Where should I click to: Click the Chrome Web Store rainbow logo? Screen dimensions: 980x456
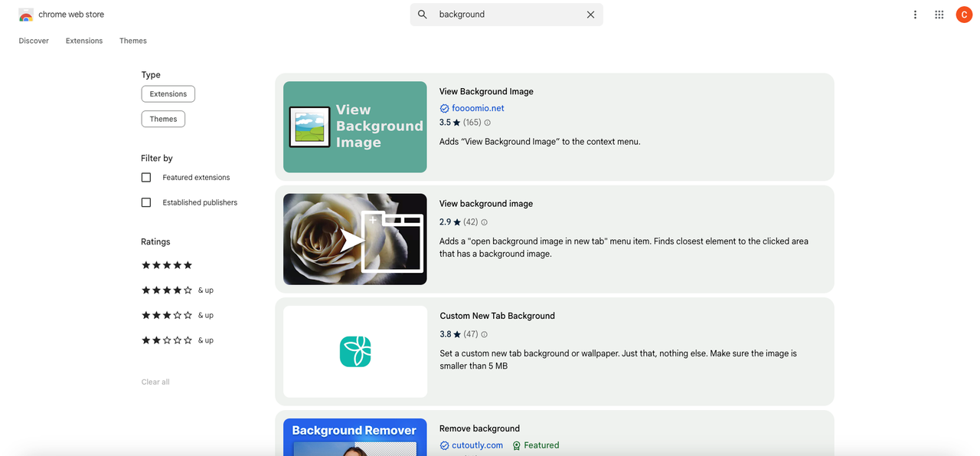(x=26, y=15)
